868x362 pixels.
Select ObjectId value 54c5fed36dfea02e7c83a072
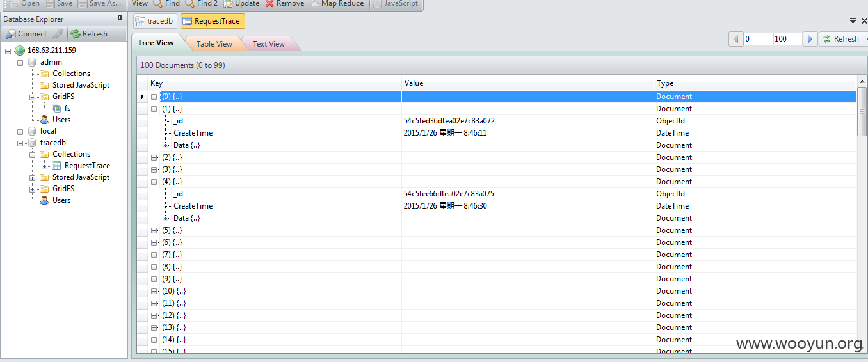click(x=449, y=121)
